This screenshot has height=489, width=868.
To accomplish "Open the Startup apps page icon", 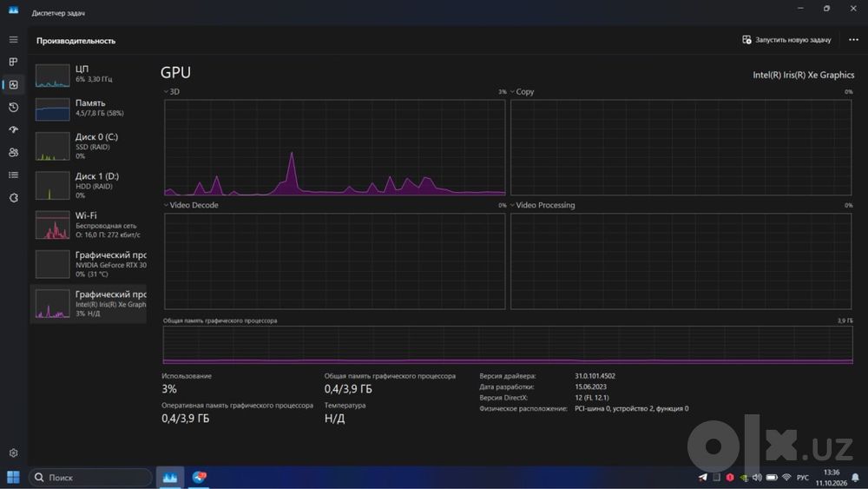I will tap(13, 129).
